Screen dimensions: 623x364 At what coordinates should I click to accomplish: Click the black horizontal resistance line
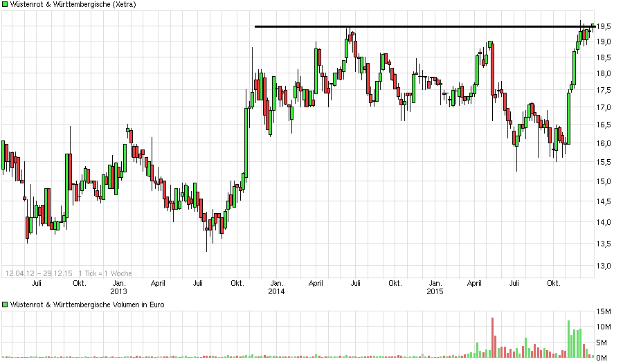click(x=415, y=26)
